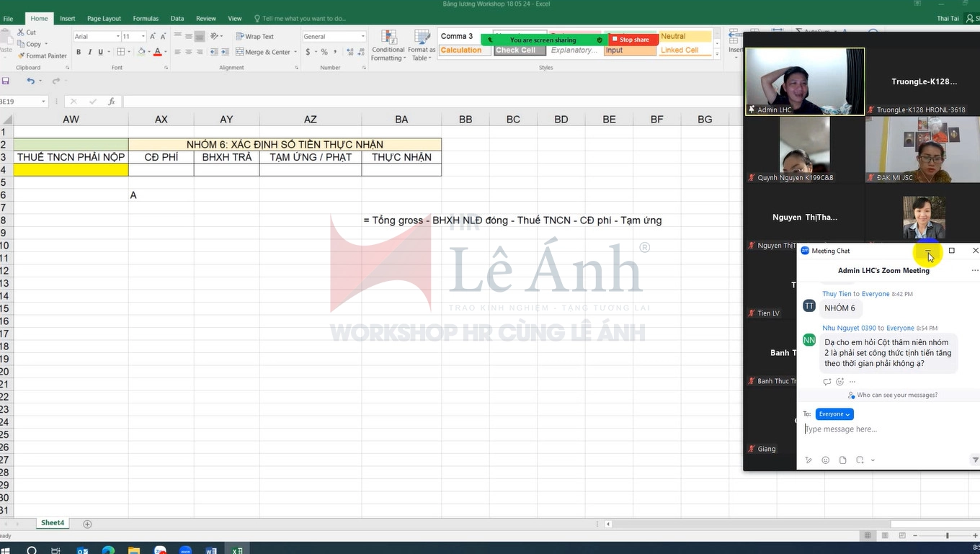Toggle italic formatting in the ribbon
Viewport: 980px width, 554px height.
click(89, 52)
